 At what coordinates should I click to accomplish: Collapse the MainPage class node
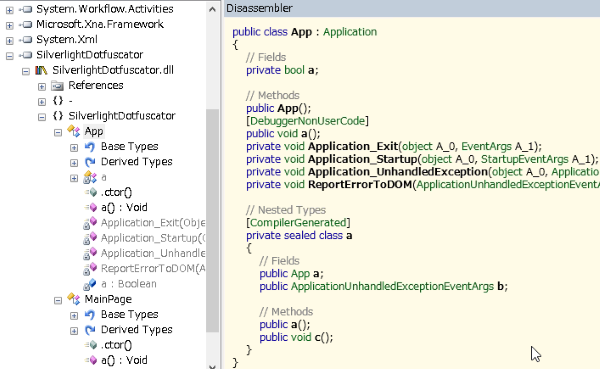[58, 300]
